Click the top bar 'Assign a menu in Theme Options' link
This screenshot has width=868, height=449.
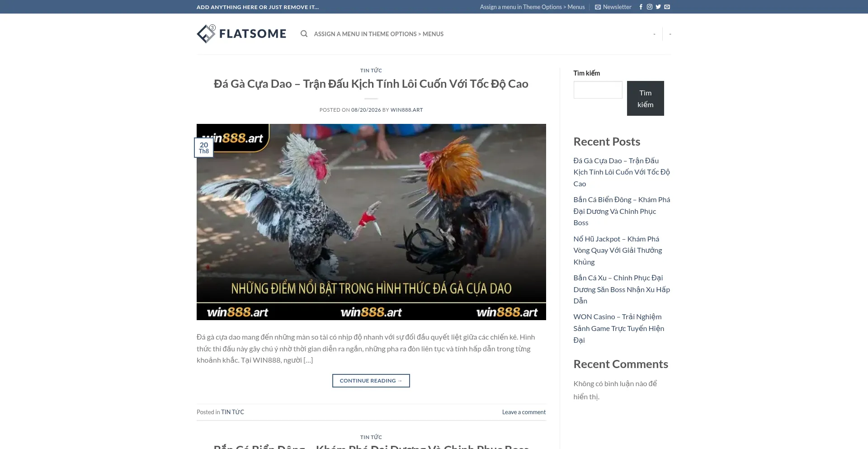(532, 7)
